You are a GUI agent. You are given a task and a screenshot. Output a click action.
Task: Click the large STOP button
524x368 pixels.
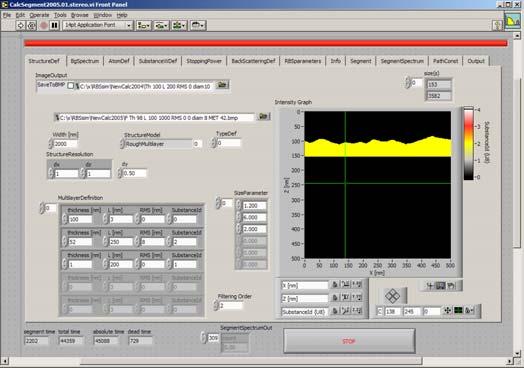pyautogui.click(x=349, y=341)
